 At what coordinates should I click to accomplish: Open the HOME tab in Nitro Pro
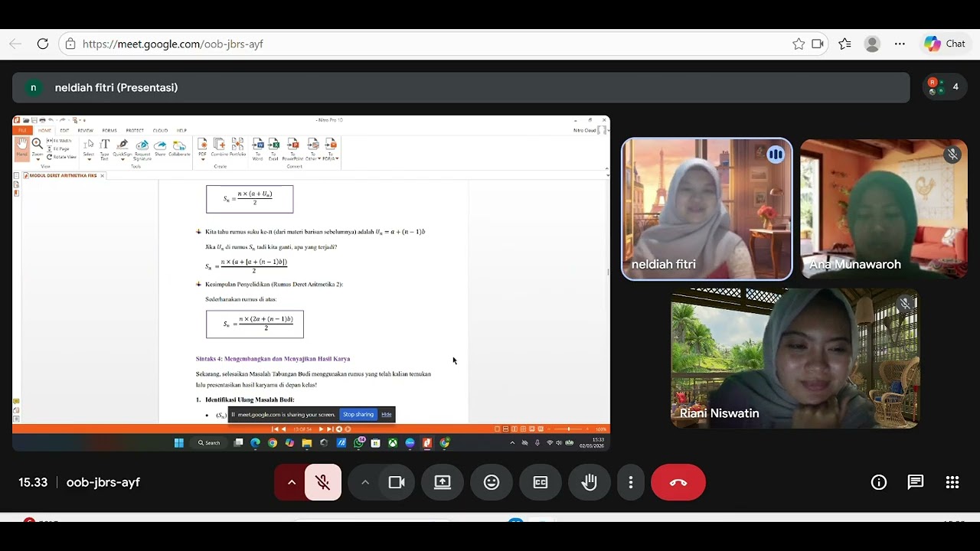coord(44,130)
